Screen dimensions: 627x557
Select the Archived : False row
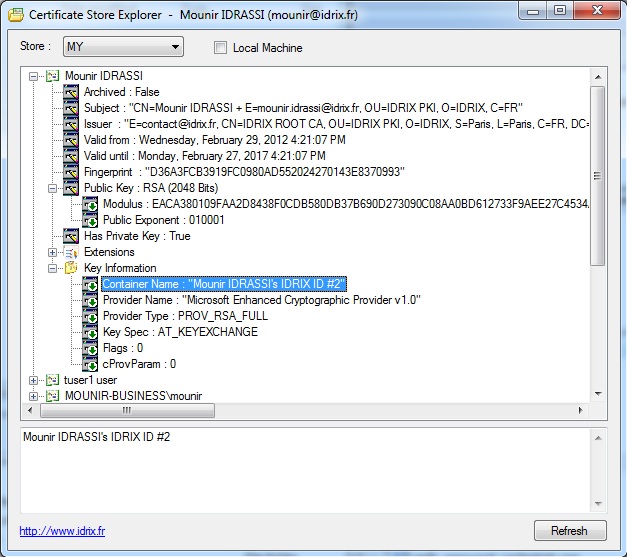pyautogui.click(x=122, y=92)
